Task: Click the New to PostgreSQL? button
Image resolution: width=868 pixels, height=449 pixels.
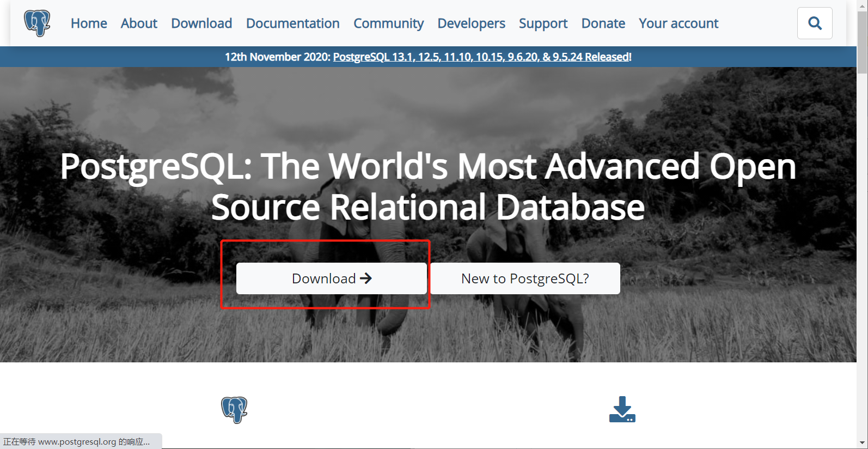Action: [525, 278]
